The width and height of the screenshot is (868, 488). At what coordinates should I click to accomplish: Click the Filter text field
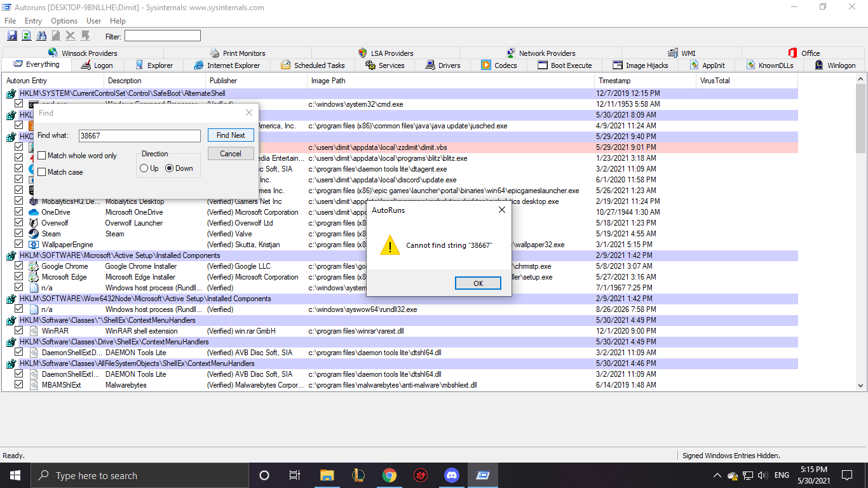coord(162,36)
